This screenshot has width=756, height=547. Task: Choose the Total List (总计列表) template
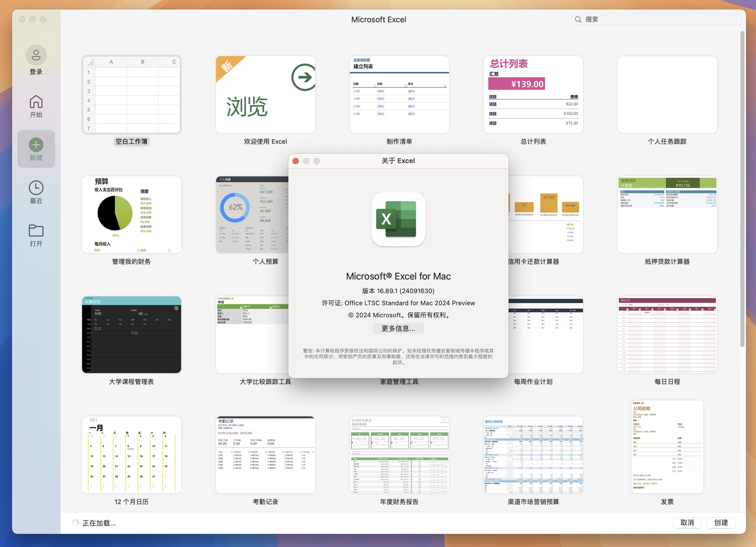(533, 95)
